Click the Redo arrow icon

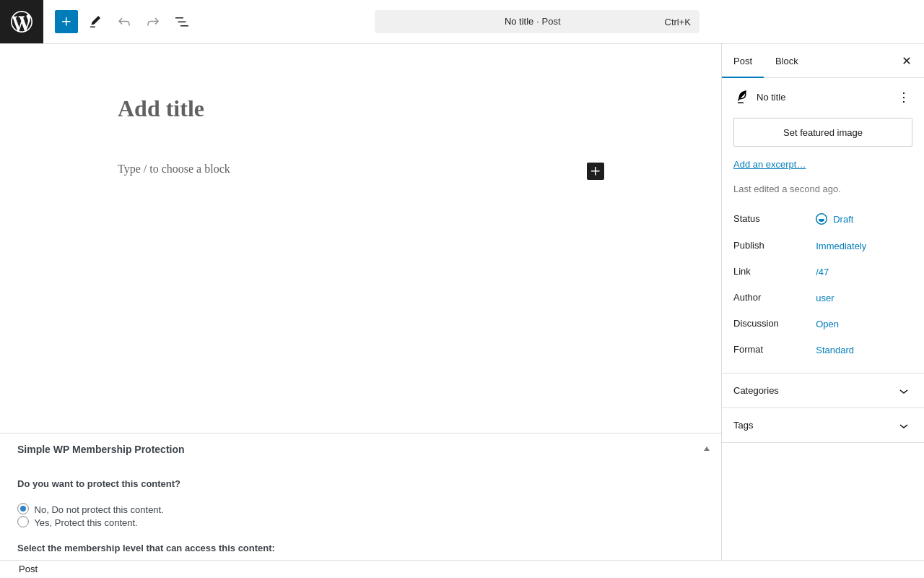click(153, 22)
